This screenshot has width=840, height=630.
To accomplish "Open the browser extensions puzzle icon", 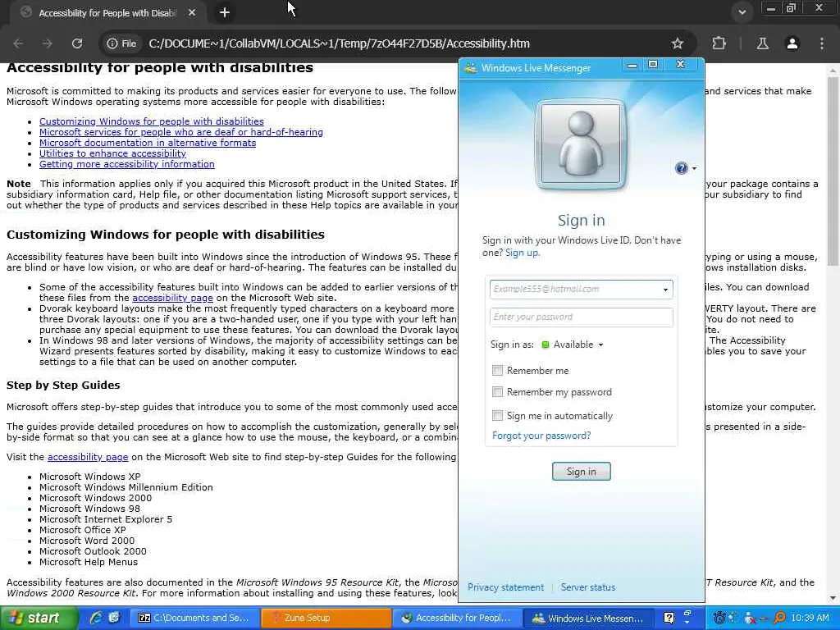I will point(719,43).
